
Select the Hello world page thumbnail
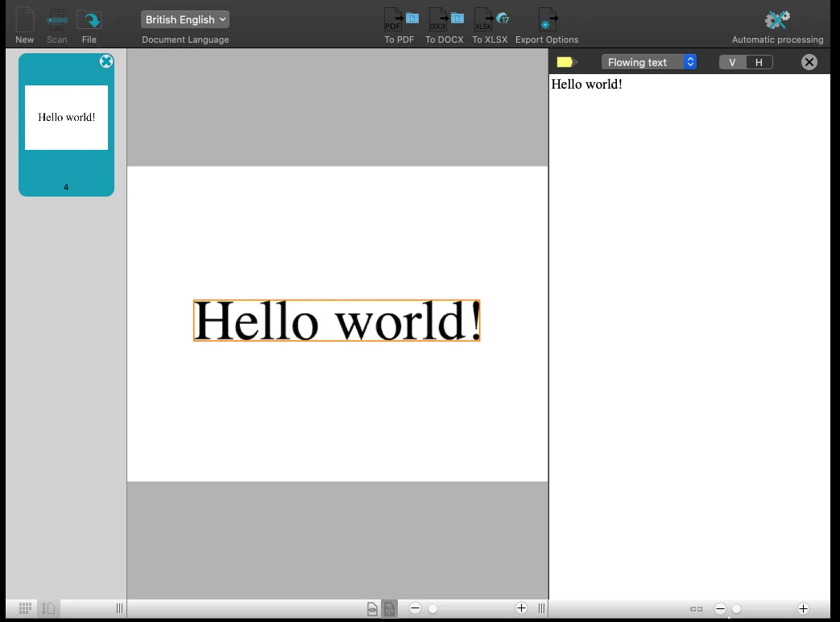pos(66,118)
